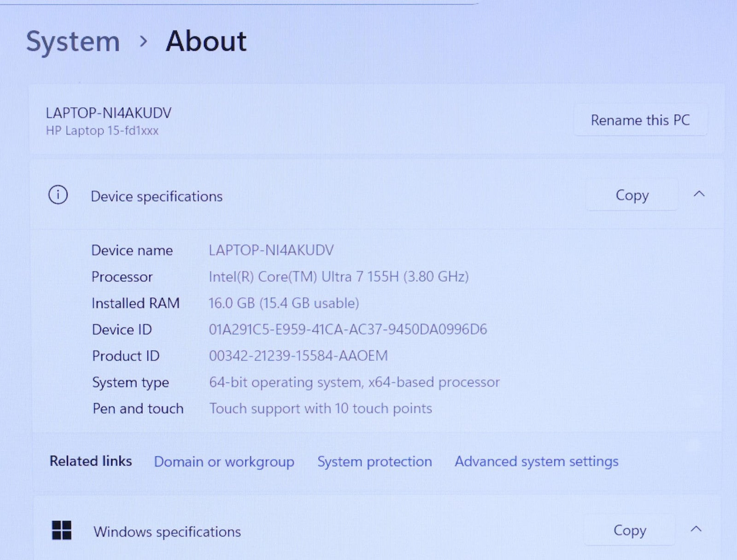Copy the device specifications

coord(632,195)
